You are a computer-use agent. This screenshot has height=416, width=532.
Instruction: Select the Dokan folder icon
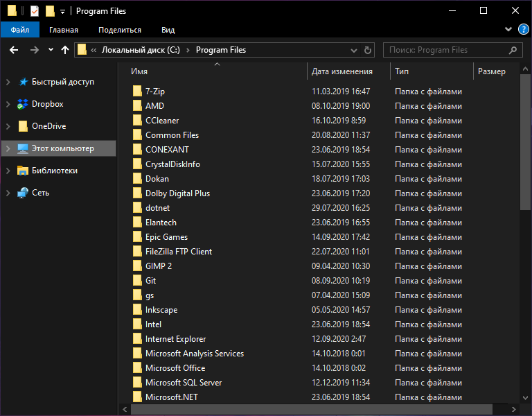tap(137, 179)
